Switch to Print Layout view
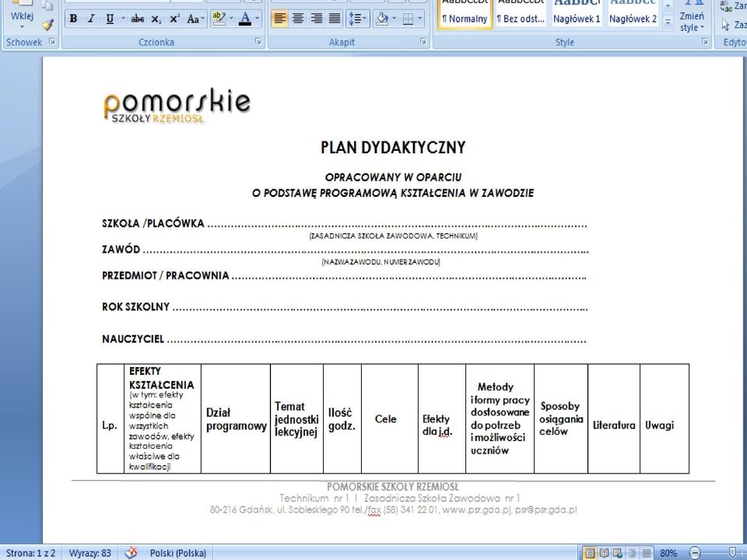747x560 pixels. (590, 553)
